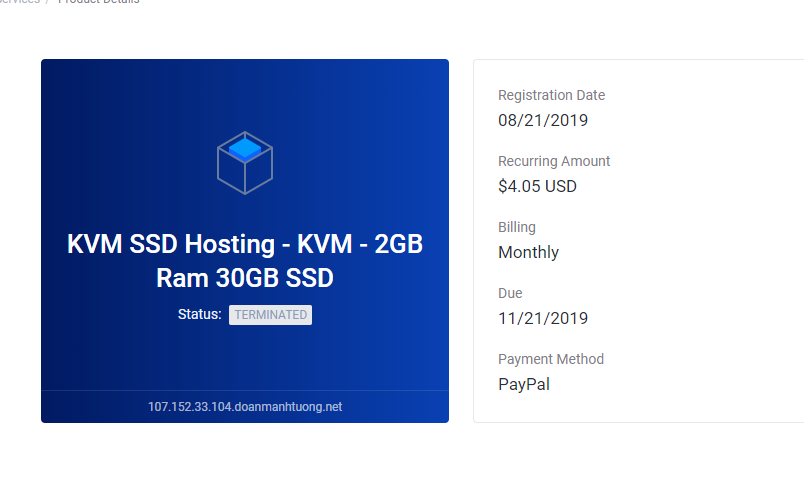Click the Recurring Amount label
Viewport: 804px width, 487px height.
554,161
